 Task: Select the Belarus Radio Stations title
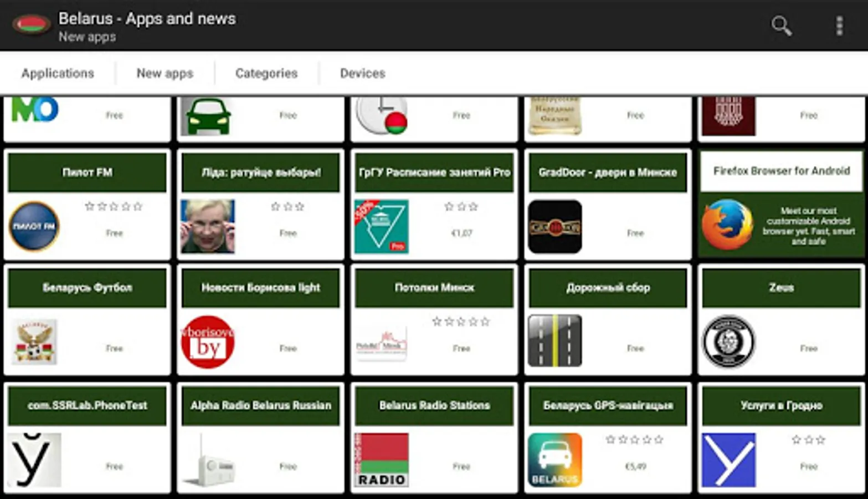434,406
